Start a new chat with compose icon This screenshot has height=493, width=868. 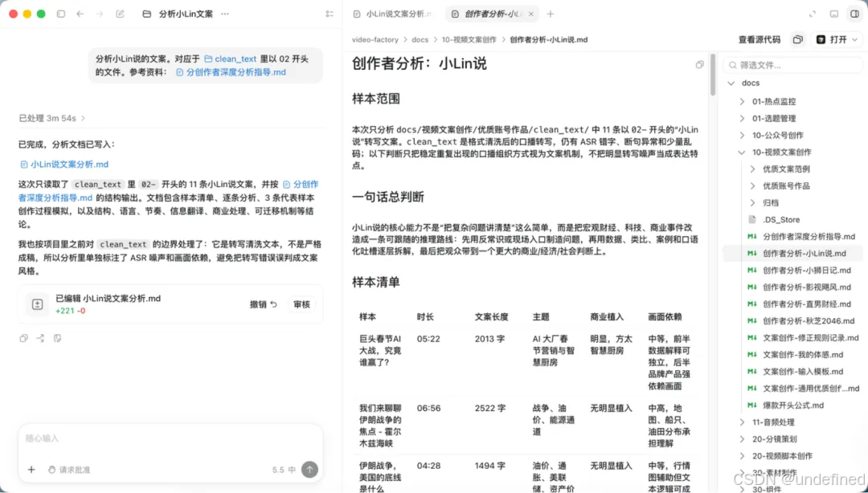[120, 14]
